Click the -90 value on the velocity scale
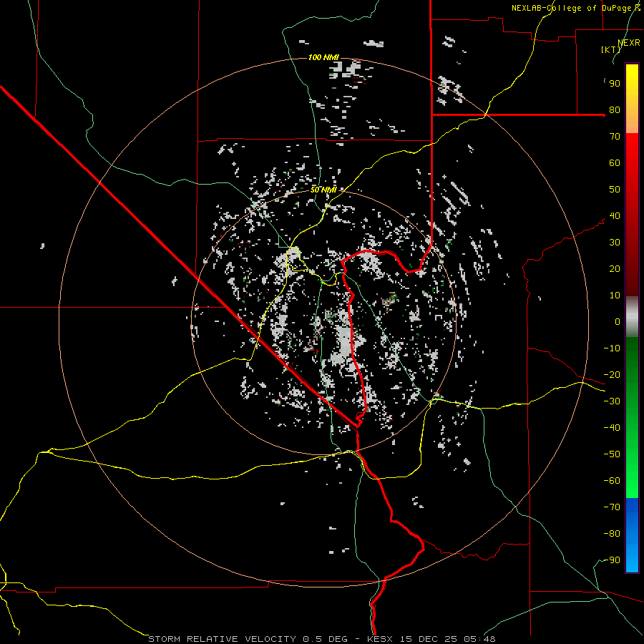The image size is (644, 644). tap(612, 560)
